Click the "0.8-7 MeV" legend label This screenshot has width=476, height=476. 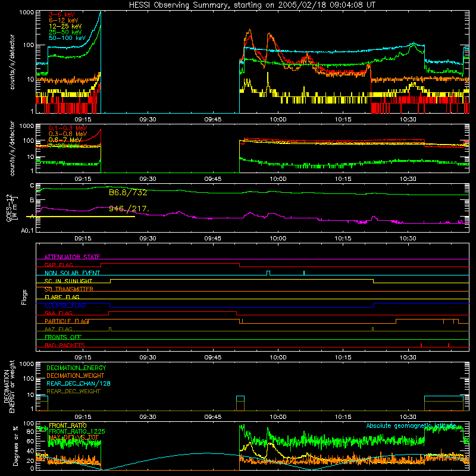coord(65,140)
